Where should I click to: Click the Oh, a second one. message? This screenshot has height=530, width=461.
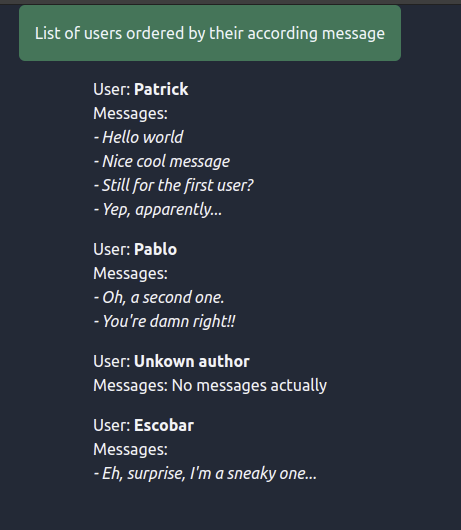coord(159,297)
